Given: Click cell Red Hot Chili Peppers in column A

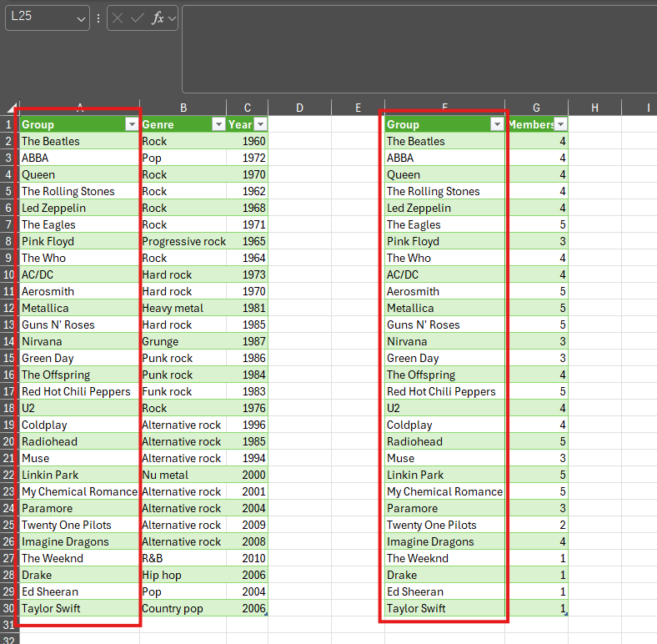Looking at the screenshot, I should tap(79, 391).
